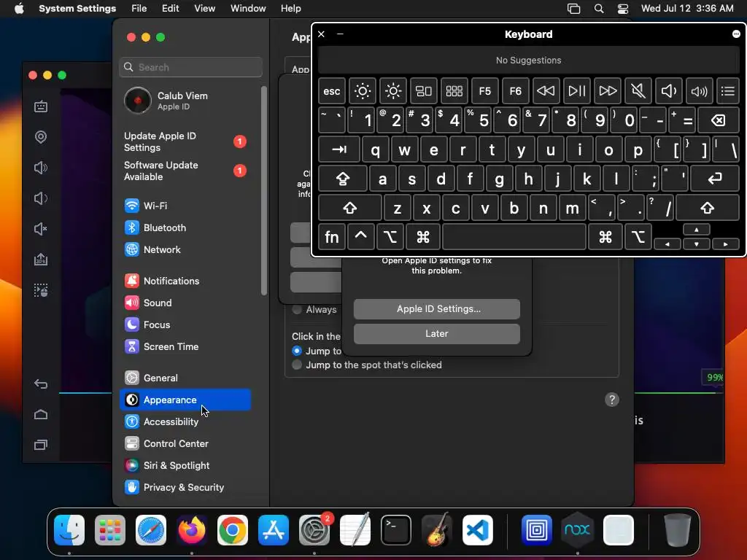This screenshot has height=560, width=747.
Task: Click the home icon in Nox sidebar
Action: tap(41, 414)
